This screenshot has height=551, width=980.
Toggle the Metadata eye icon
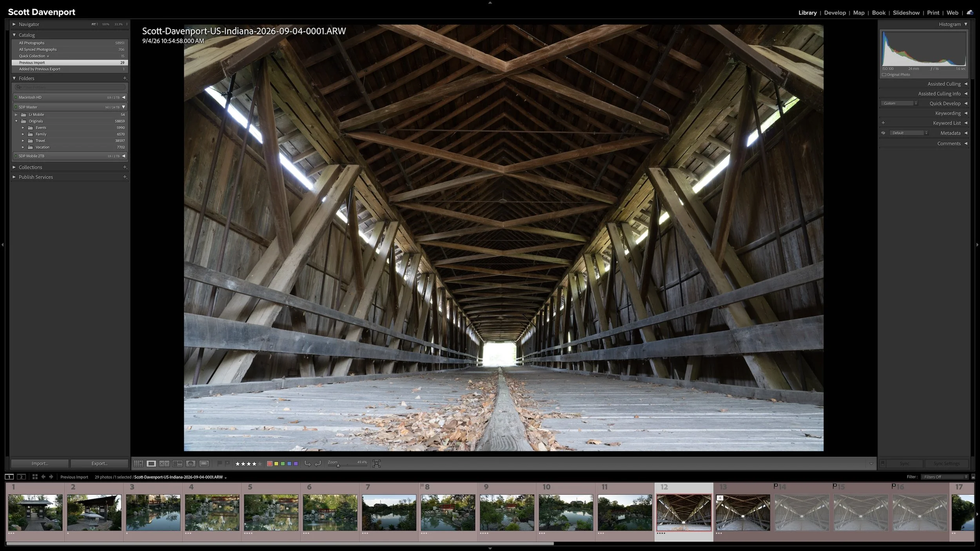pyautogui.click(x=883, y=133)
